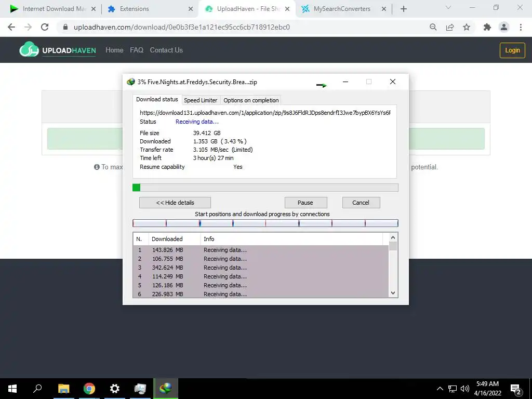The height and width of the screenshot is (399, 532).
Task: Click the N. column header
Action: click(141, 239)
